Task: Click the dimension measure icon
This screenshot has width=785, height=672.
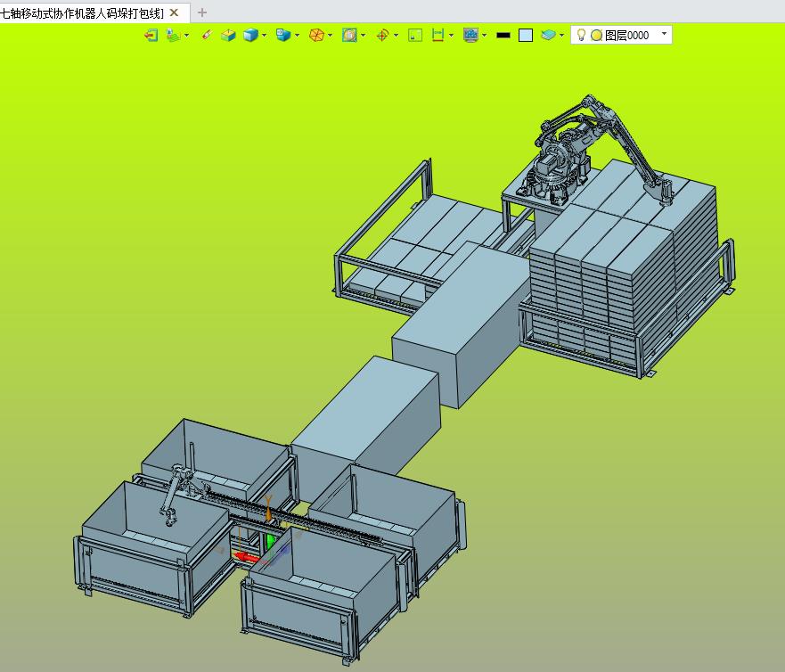Action: tap(438, 35)
